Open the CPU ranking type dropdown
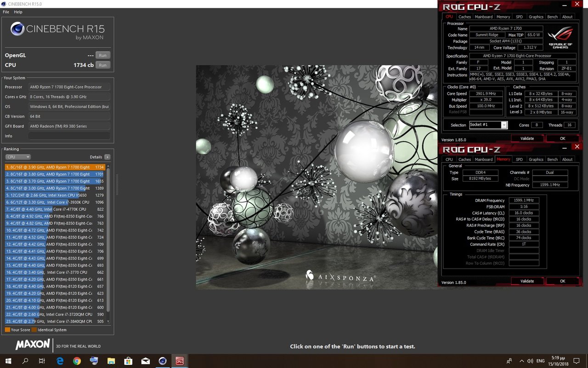588x368 pixels. coord(17,157)
